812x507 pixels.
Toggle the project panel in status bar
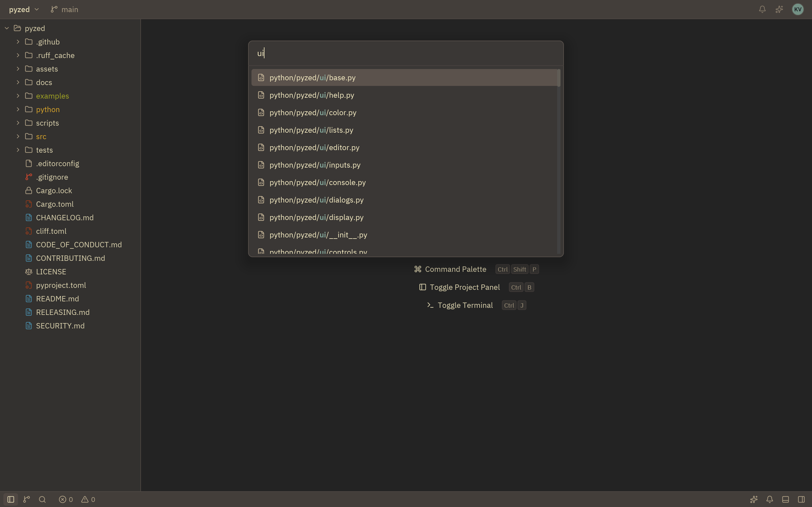[x=11, y=499]
